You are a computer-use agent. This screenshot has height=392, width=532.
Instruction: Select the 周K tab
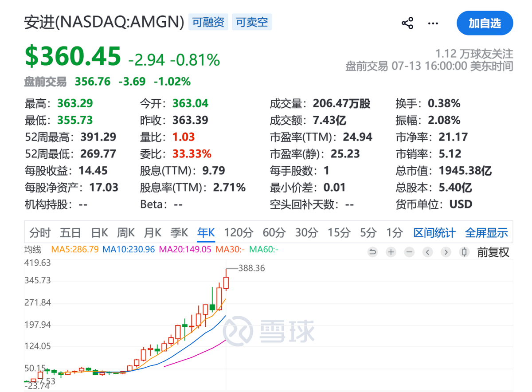point(126,232)
